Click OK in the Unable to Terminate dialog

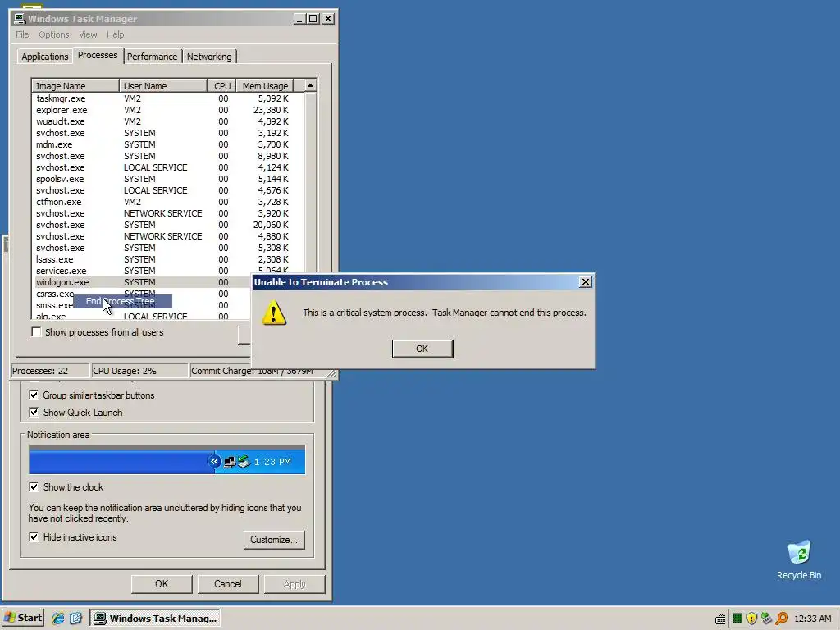[x=422, y=349]
